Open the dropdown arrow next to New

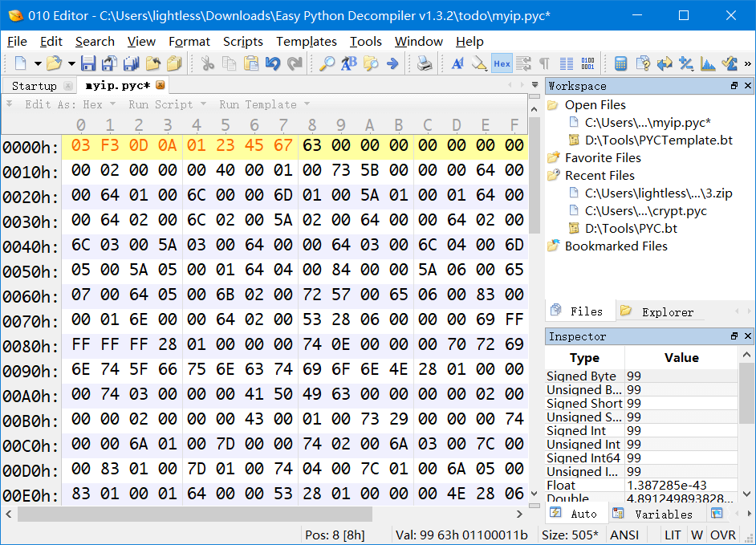(x=38, y=63)
